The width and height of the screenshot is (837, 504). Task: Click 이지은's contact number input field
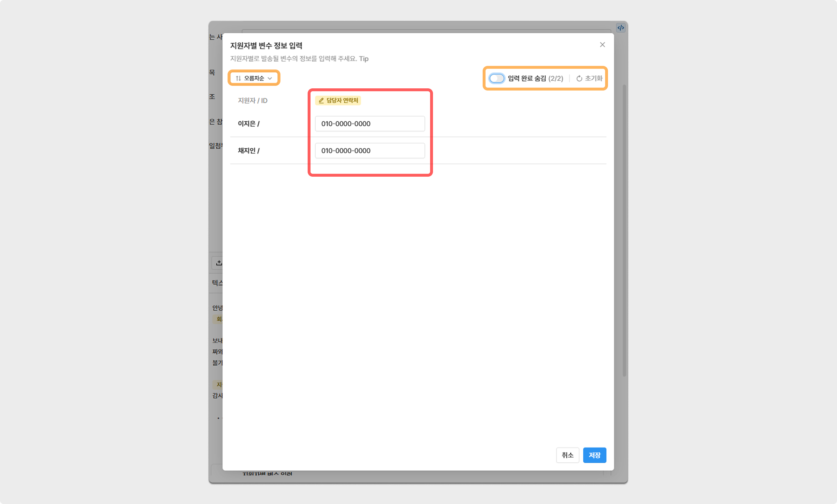tap(370, 124)
